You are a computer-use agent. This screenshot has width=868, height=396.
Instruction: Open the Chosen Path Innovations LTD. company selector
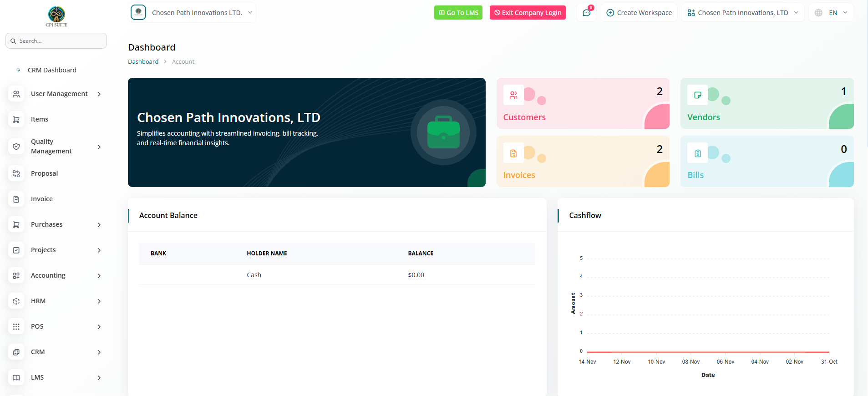click(193, 13)
